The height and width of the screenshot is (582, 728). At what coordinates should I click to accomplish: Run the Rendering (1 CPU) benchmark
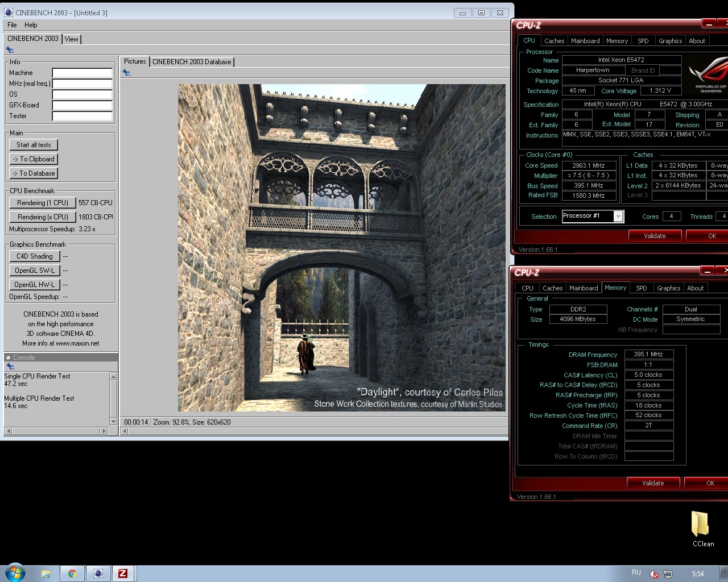pos(43,203)
